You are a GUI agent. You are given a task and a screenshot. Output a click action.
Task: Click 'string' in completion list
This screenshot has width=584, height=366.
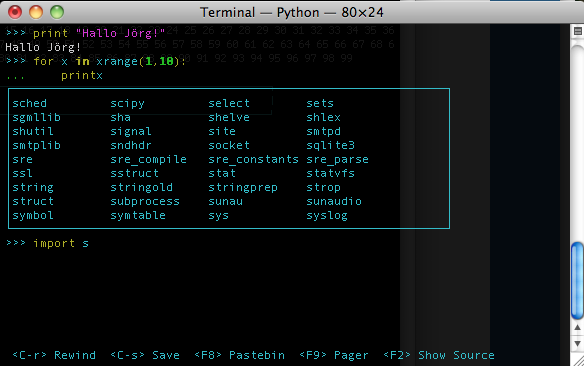tap(33, 188)
